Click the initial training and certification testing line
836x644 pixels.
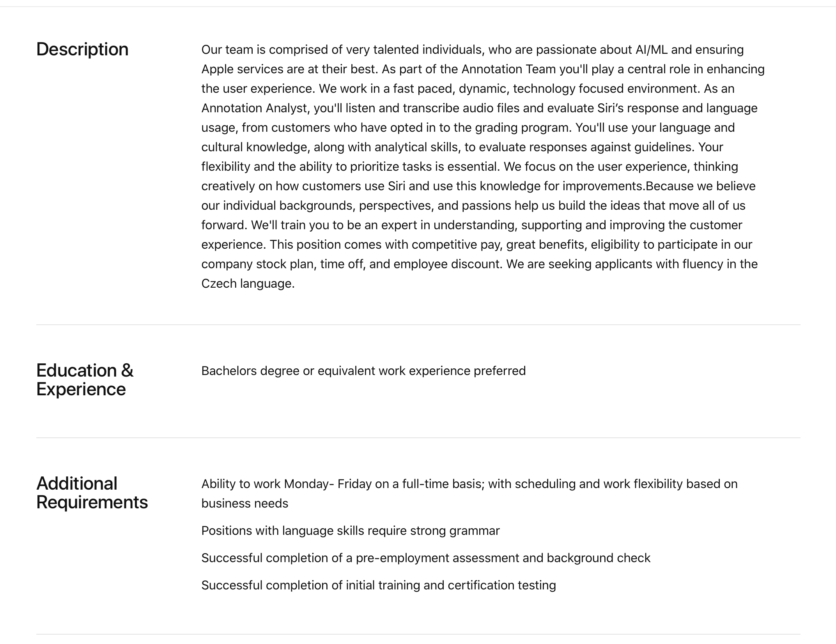coord(378,586)
